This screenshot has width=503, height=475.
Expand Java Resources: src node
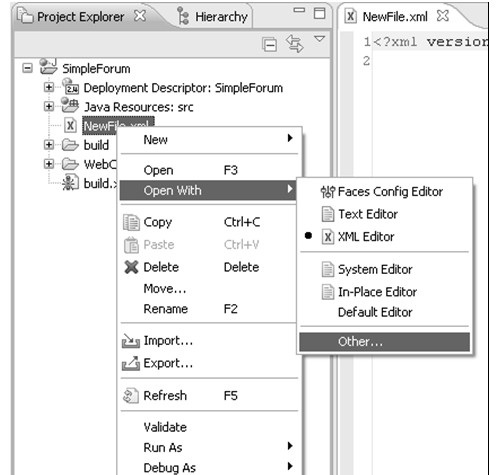49,107
